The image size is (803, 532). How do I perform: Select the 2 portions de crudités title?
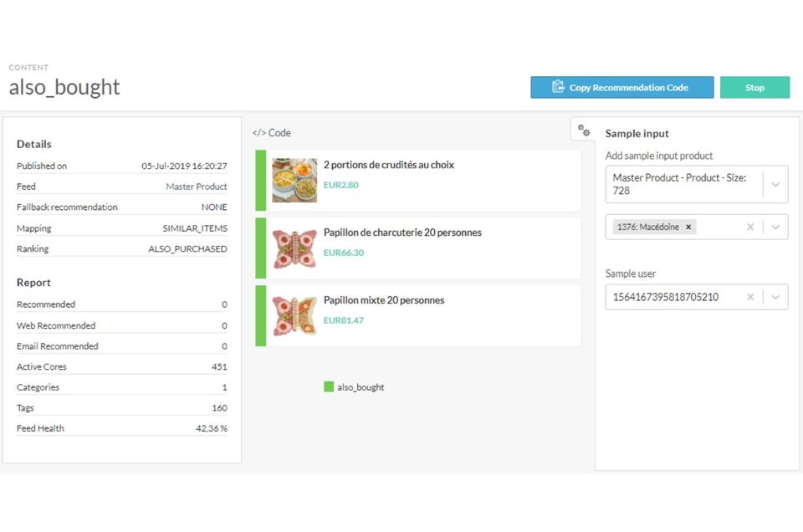click(x=388, y=166)
